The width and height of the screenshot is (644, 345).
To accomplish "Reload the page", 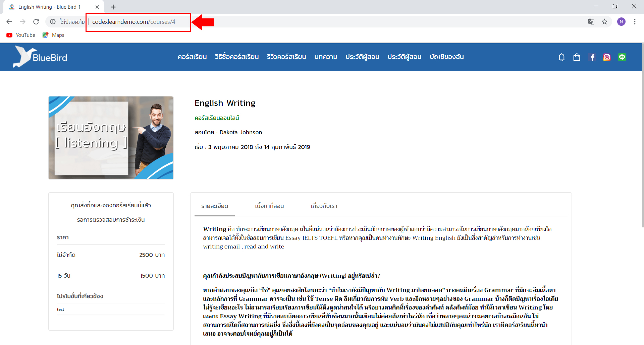I will tap(36, 22).
